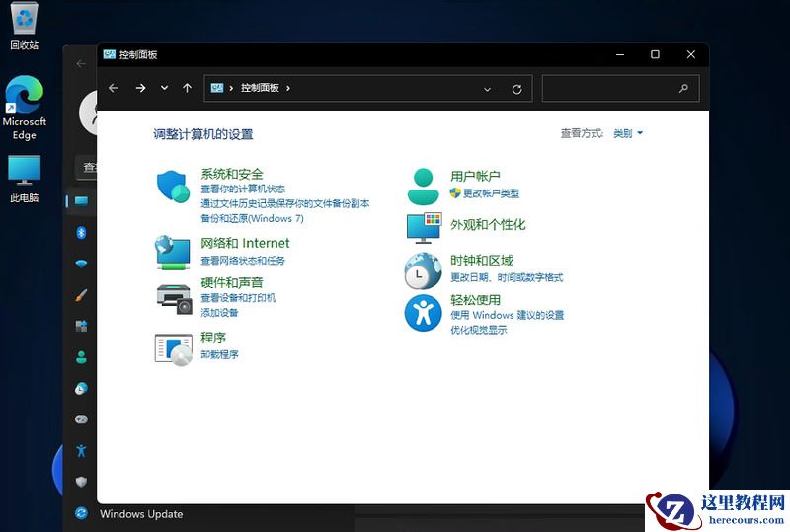This screenshot has width=790, height=532.
Task: Select Accessibility icon in Settings sidebar
Action: pos(81,450)
